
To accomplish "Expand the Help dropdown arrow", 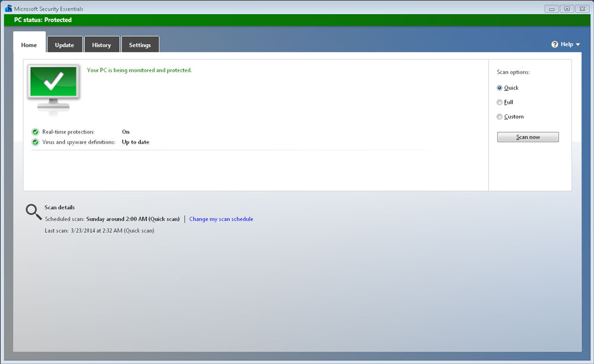I will coord(578,45).
